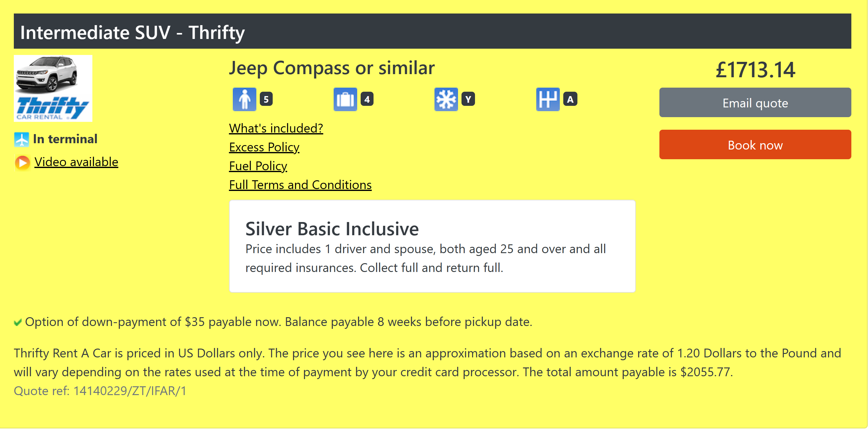The width and height of the screenshot is (868, 429).
Task: Click the £1713.14 price
Action: (755, 70)
